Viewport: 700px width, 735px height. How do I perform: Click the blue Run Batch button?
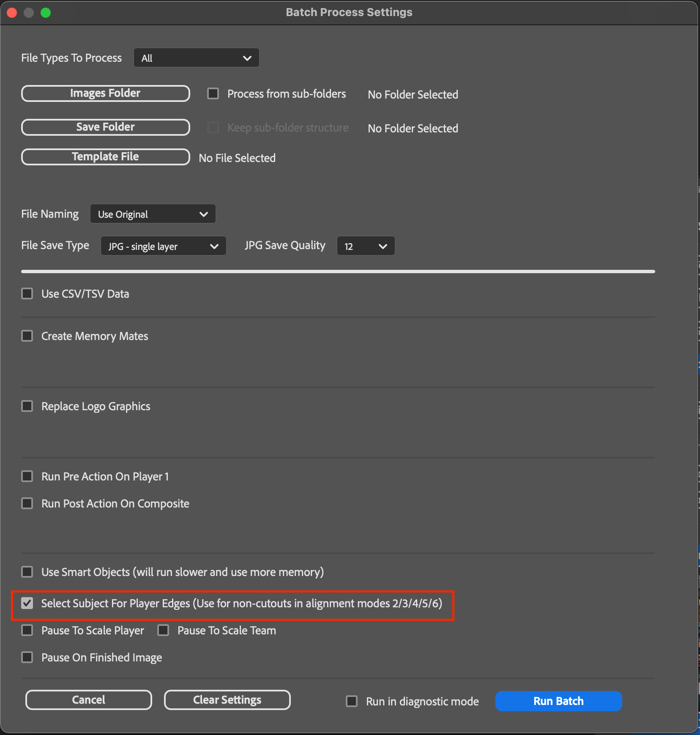[558, 701]
